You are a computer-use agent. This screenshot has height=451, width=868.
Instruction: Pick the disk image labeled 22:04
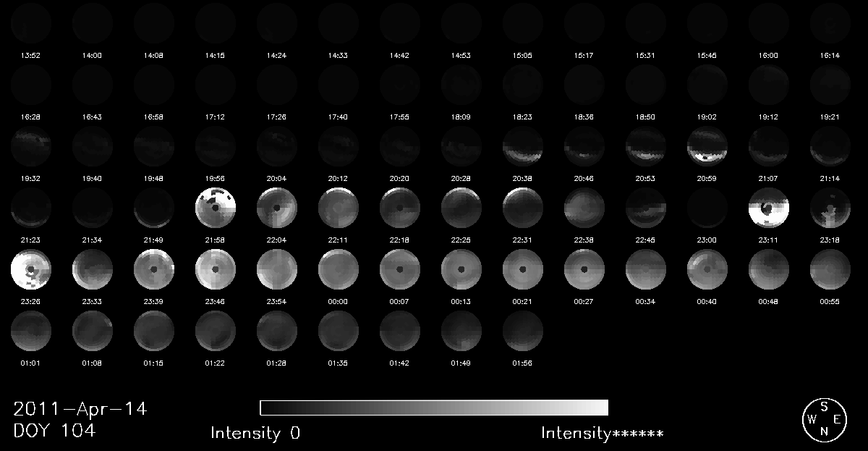[277, 208]
